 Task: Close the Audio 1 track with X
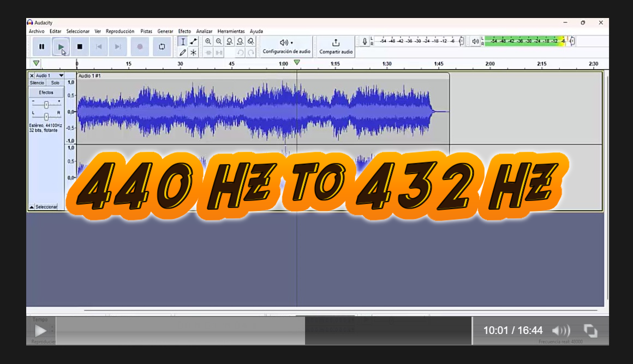32,75
